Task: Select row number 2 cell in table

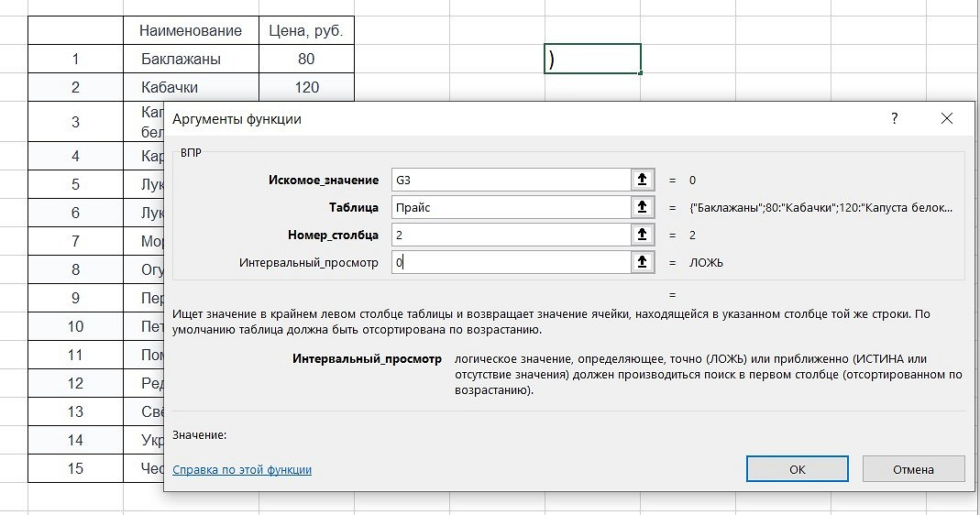Action: [75, 87]
